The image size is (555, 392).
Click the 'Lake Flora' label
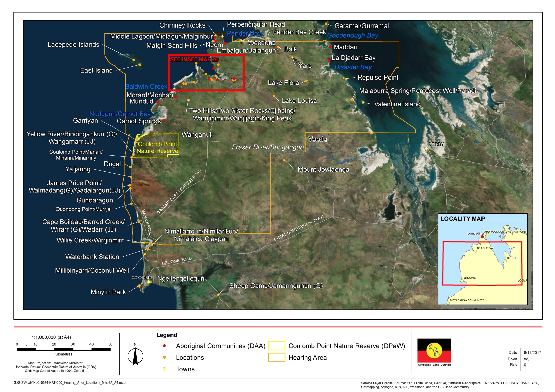point(283,83)
